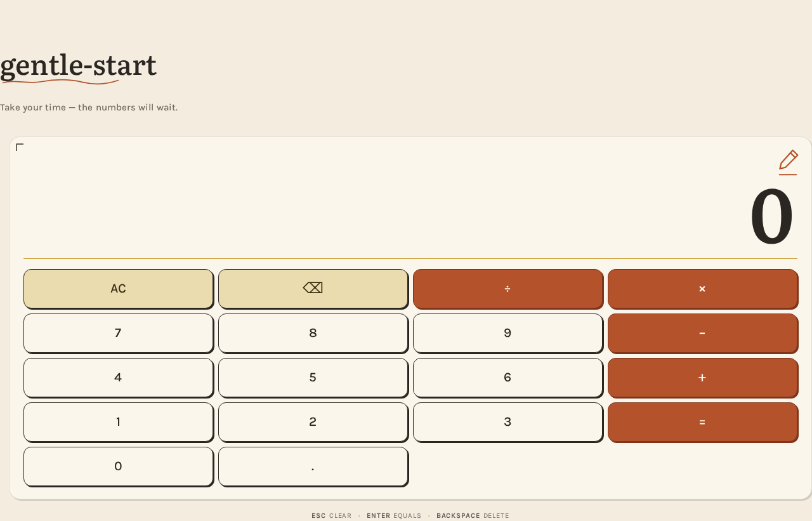Click the pencil edit icon
Screen dimensions: 812x521
(788, 162)
